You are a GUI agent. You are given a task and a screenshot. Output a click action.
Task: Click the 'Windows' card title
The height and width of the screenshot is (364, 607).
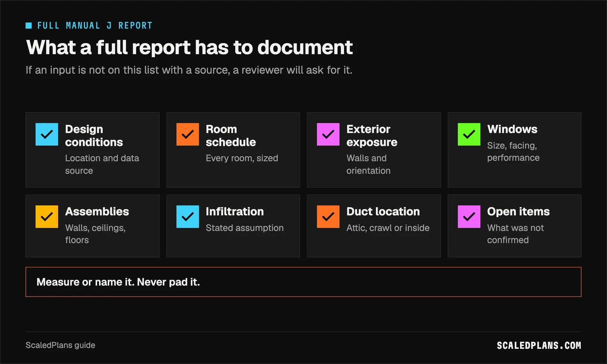pos(512,129)
